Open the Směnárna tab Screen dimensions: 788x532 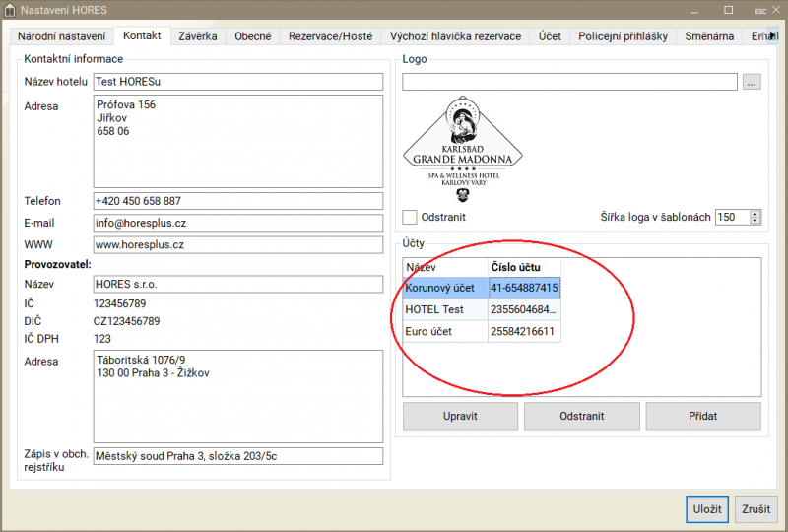709,36
